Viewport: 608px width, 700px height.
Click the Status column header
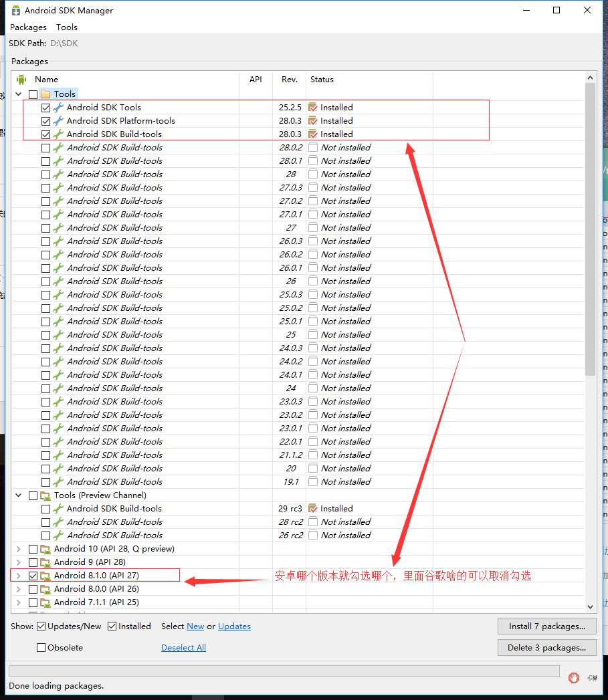coord(369,80)
